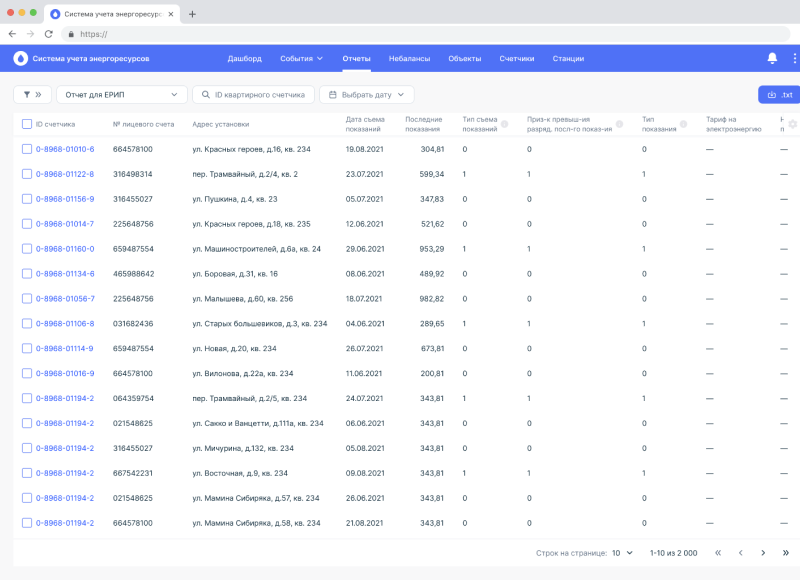Open table column settings gear

pyautogui.click(x=792, y=124)
